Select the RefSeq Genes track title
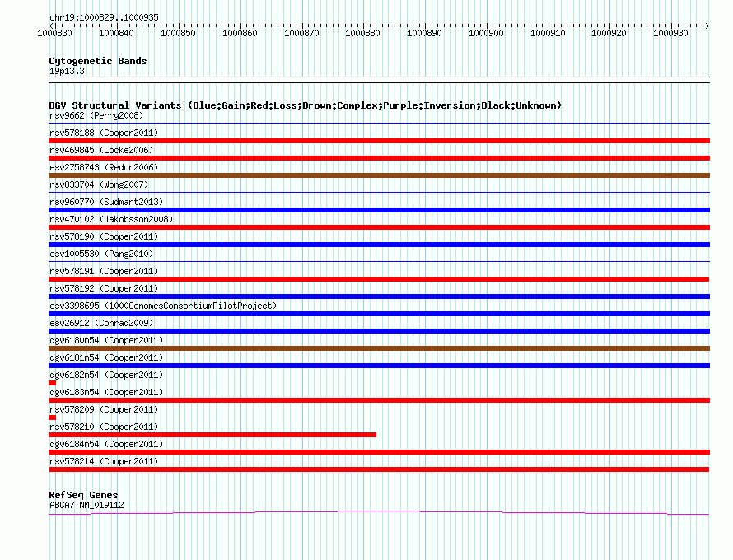This screenshot has height=560, width=733. point(83,495)
